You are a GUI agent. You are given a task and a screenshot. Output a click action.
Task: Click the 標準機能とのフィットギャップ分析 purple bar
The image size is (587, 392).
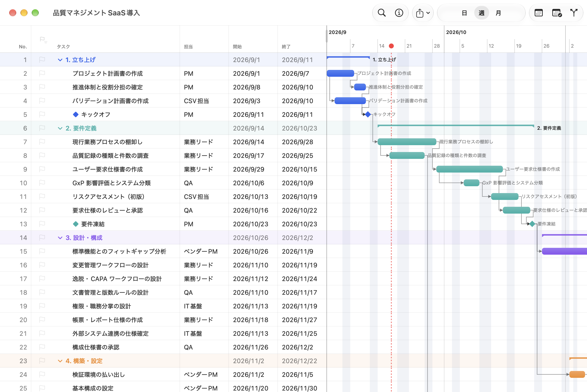pyautogui.click(x=564, y=251)
